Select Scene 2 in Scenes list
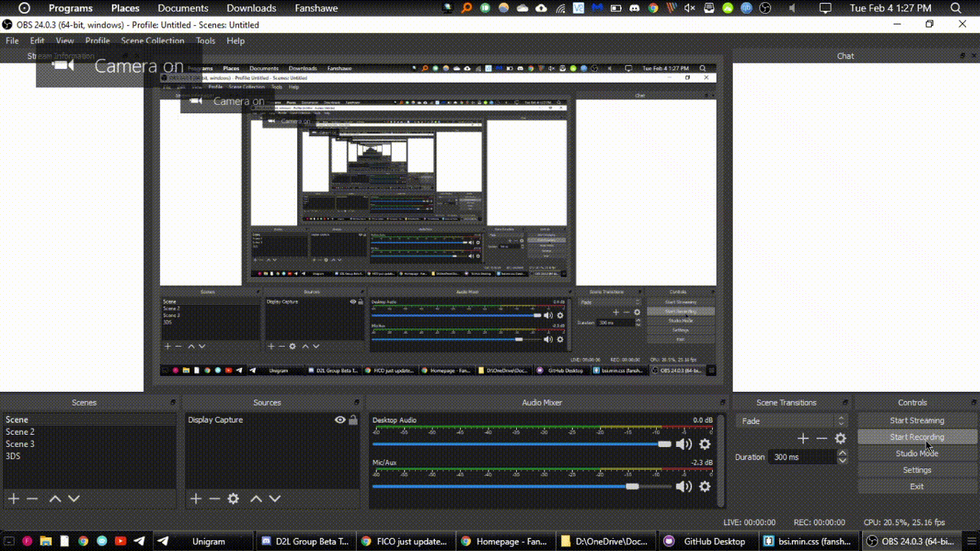 (89, 432)
